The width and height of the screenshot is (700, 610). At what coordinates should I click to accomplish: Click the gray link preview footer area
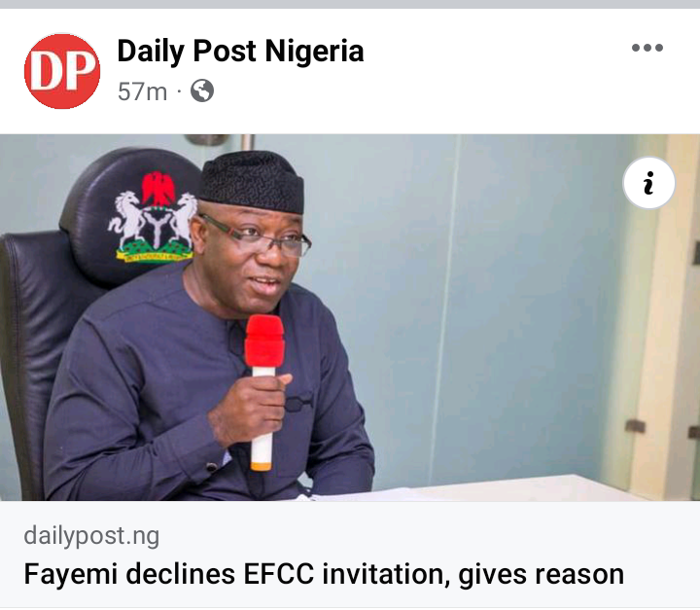tap(350, 555)
